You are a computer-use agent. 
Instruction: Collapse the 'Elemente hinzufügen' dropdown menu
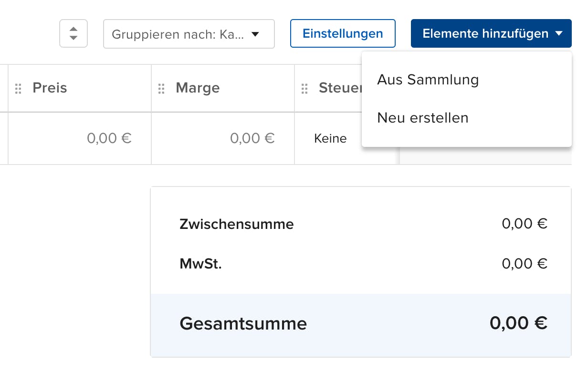[491, 33]
